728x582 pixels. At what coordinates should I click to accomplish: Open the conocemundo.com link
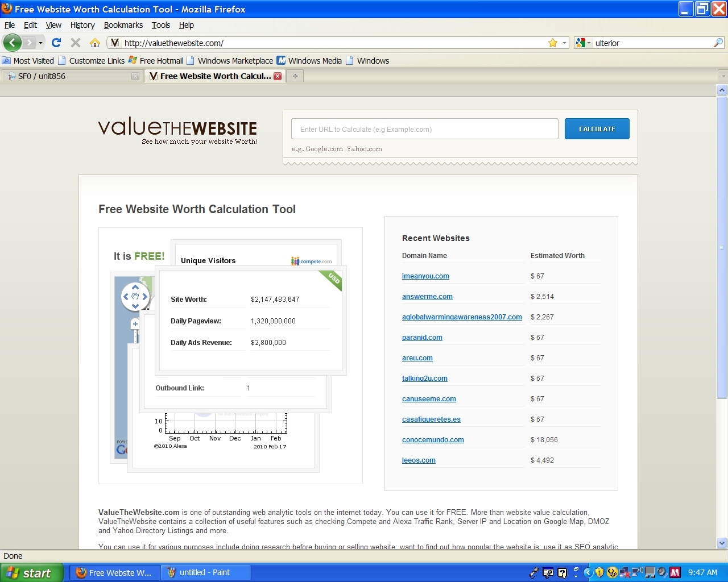[433, 440]
